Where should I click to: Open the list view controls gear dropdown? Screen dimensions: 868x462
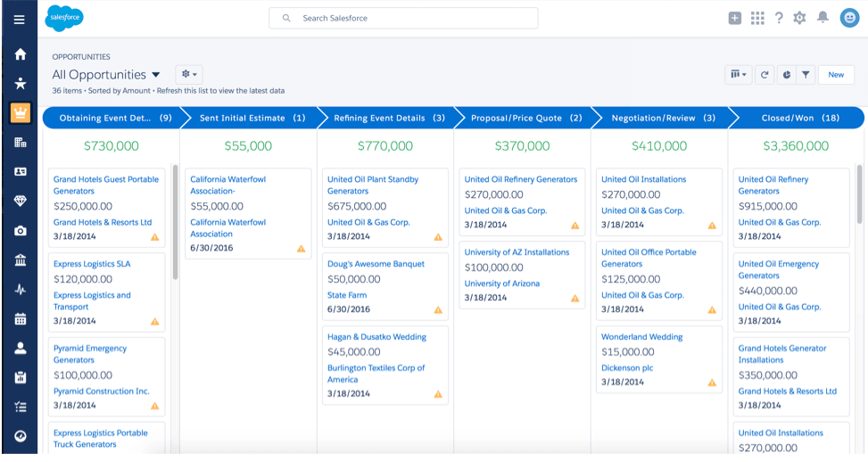189,74
